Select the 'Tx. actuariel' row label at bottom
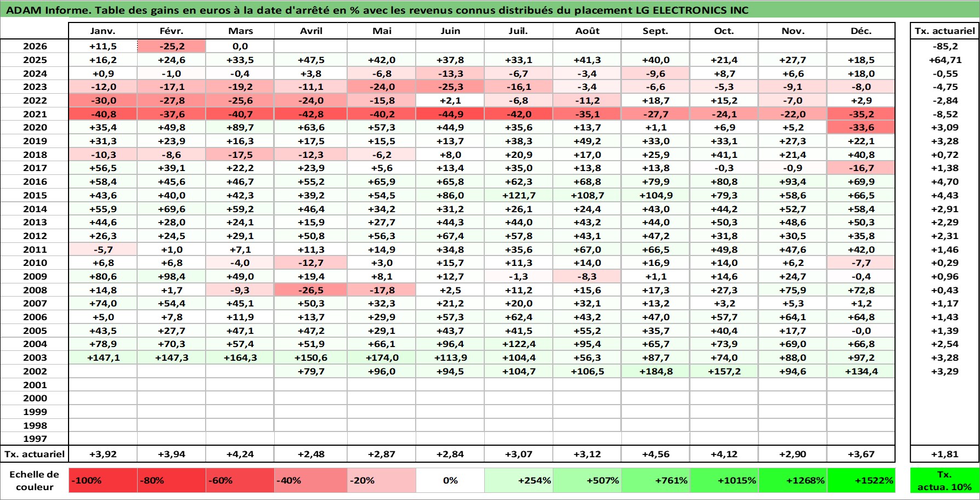The height and width of the screenshot is (500, 980). [x=35, y=454]
